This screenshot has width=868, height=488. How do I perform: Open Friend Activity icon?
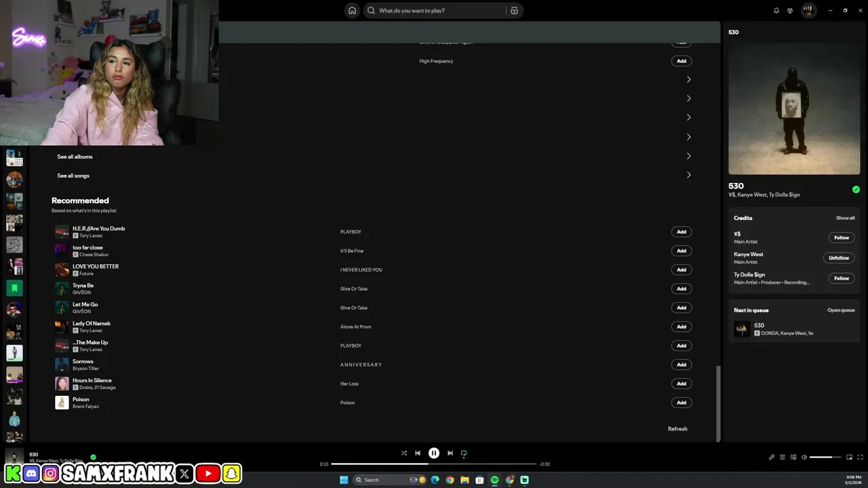pos(790,10)
